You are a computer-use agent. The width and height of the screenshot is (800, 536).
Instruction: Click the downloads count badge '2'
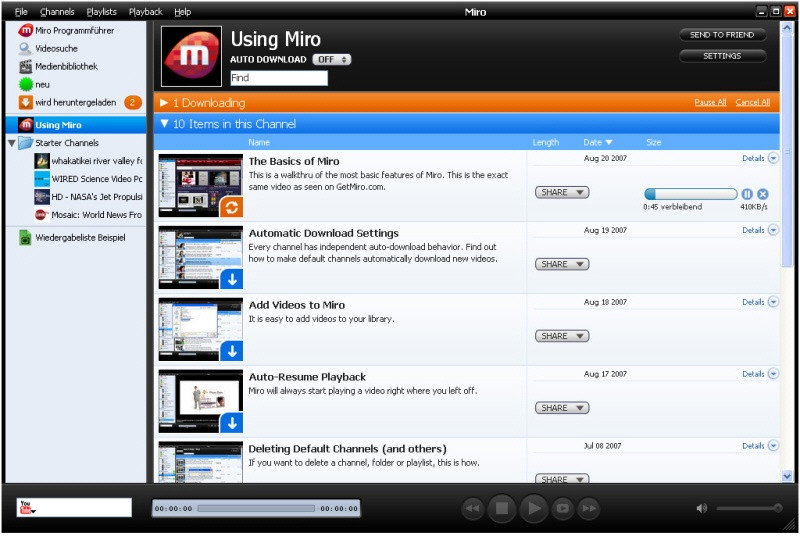point(133,103)
